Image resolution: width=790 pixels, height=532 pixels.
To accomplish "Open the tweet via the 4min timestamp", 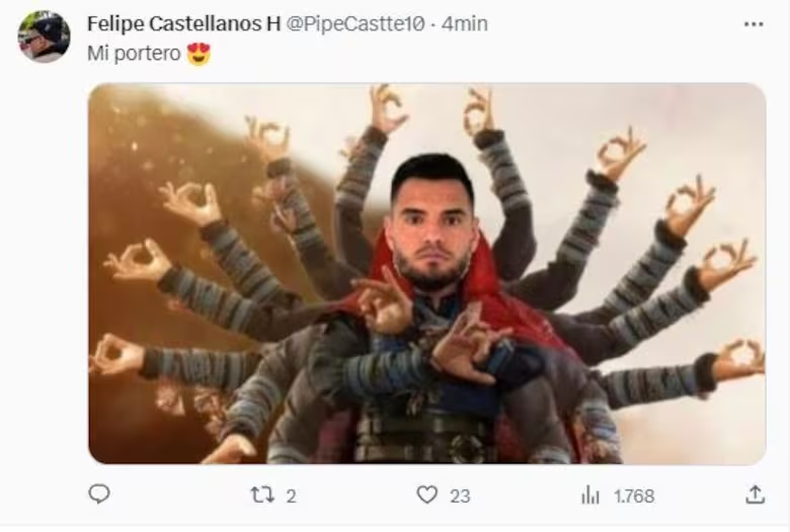I will coord(465,24).
